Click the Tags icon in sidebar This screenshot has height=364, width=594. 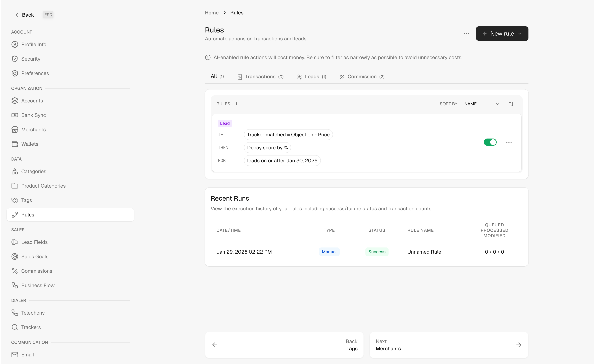[x=15, y=200]
